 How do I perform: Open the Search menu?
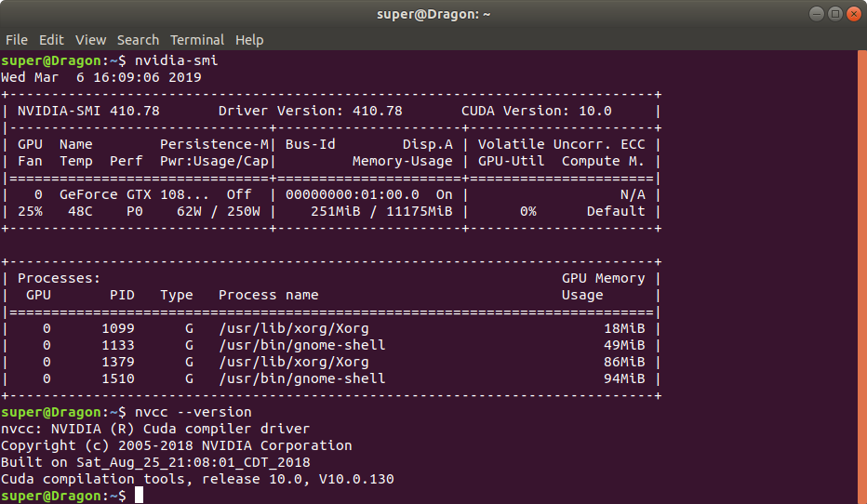click(138, 40)
